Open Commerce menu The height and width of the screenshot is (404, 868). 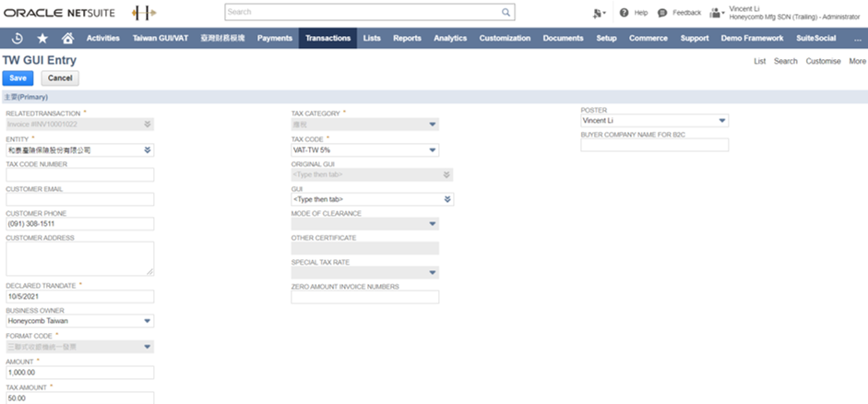pyautogui.click(x=648, y=38)
